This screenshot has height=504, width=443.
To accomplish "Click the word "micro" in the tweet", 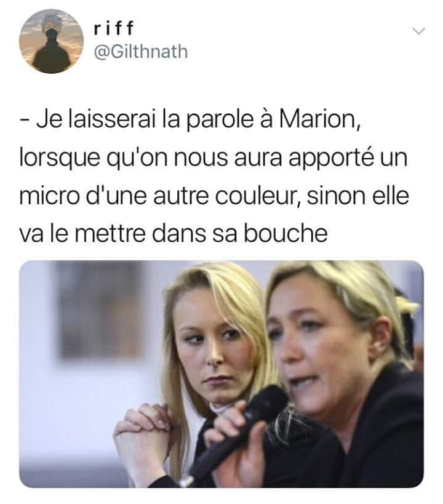I will pyautogui.click(x=49, y=196).
